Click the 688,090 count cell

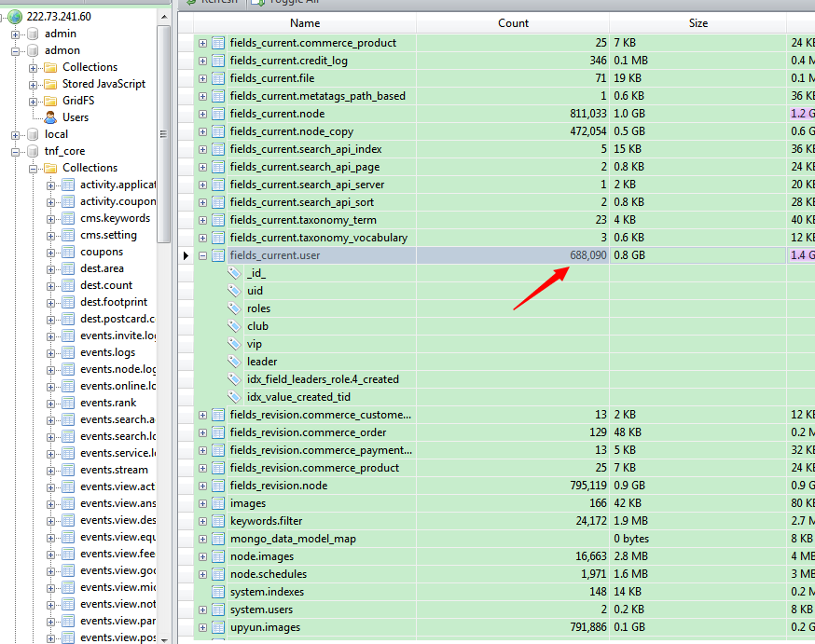[513, 255]
